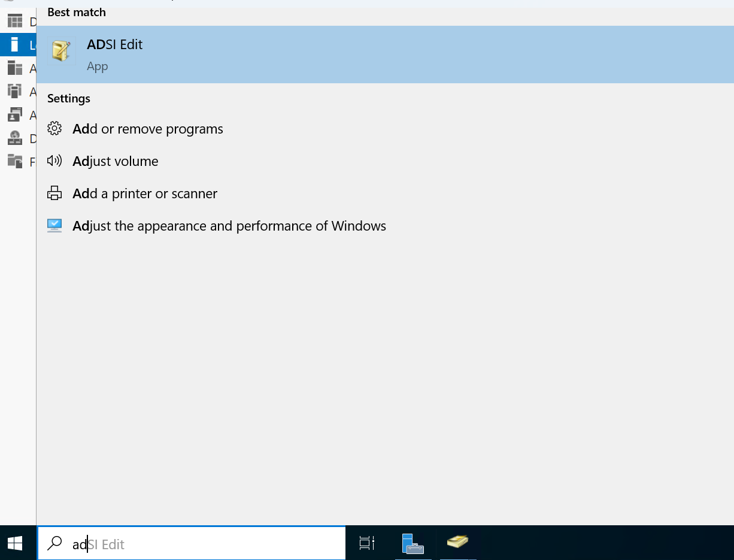This screenshot has height=560, width=734.
Task: Switch to ADSI Edit taskbar icon
Action: (458, 543)
